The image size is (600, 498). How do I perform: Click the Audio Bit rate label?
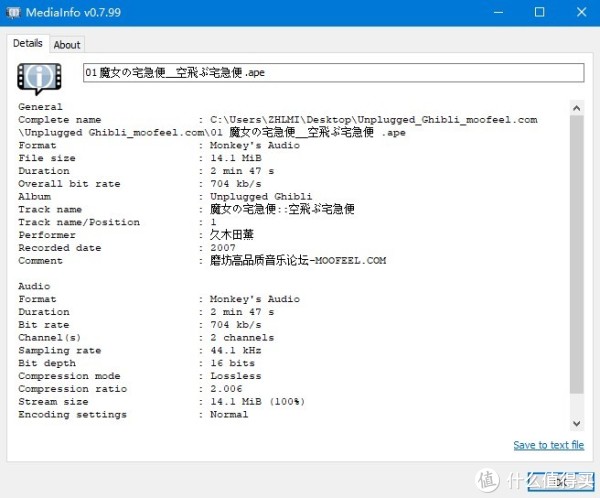[x=44, y=325]
